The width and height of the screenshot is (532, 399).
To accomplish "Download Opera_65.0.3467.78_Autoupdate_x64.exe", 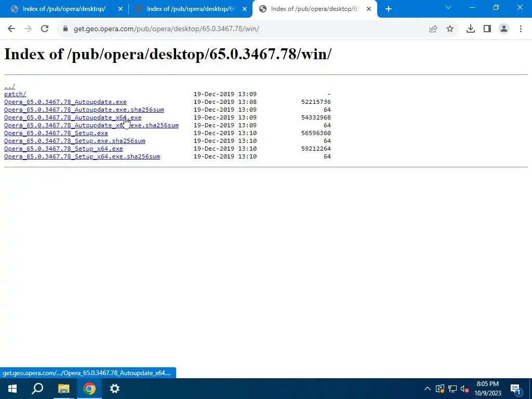I will tap(73, 117).
